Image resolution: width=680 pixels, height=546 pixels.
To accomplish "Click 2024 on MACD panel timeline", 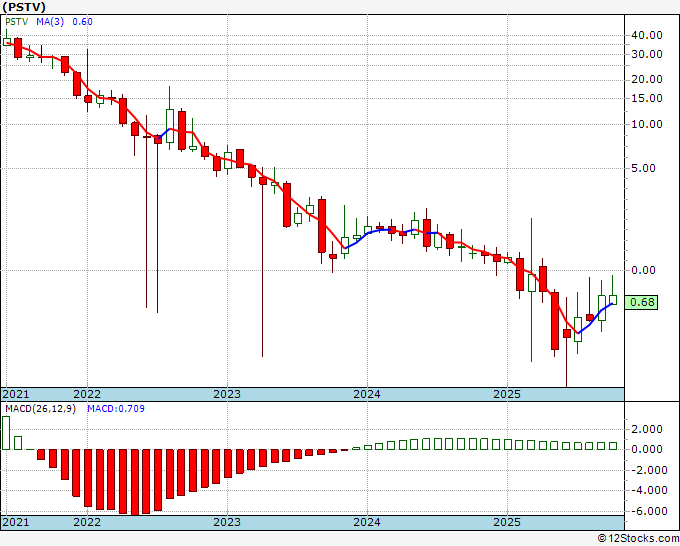I will (367, 522).
